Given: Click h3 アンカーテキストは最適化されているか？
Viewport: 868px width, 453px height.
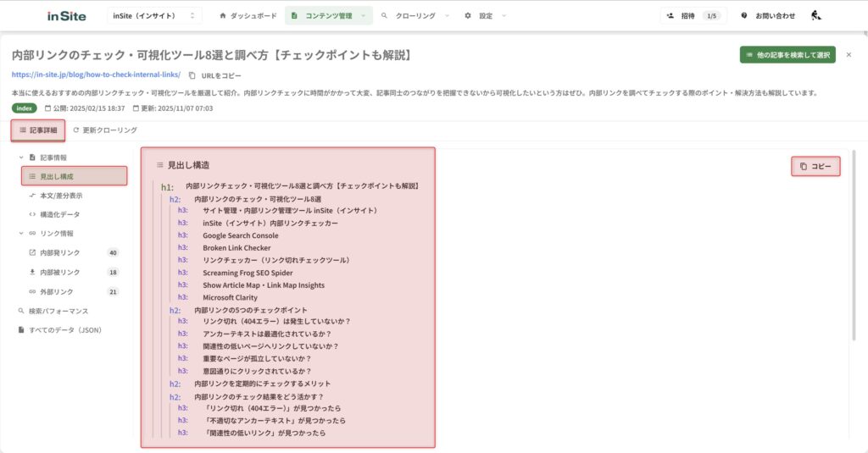Looking at the screenshot, I should tap(267, 334).
